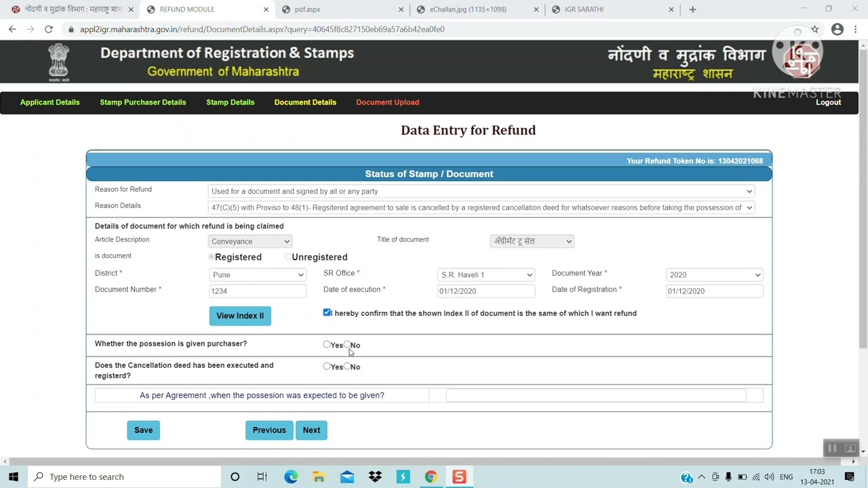The height and width of the screenshot is (488, 868).
Task: Switch to Google Chrome in taskbar
Action: [x=431, y=476]
